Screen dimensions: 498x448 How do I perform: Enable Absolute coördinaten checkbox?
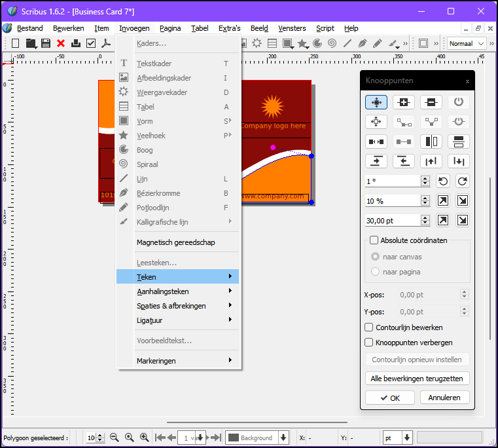pyautogui.click(x=374, y=240)
